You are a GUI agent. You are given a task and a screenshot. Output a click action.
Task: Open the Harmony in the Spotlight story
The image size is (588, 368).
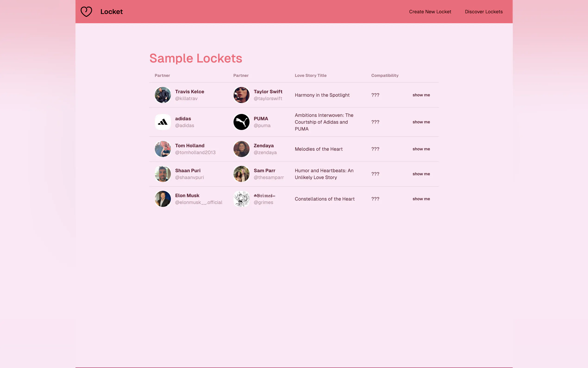click(x=322, y=95)
